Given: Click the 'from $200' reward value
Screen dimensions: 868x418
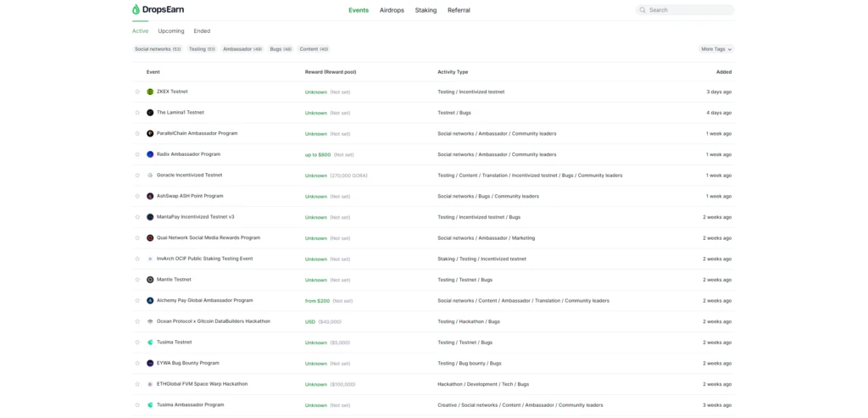Looking at the screenshot, I should point(317,301).
